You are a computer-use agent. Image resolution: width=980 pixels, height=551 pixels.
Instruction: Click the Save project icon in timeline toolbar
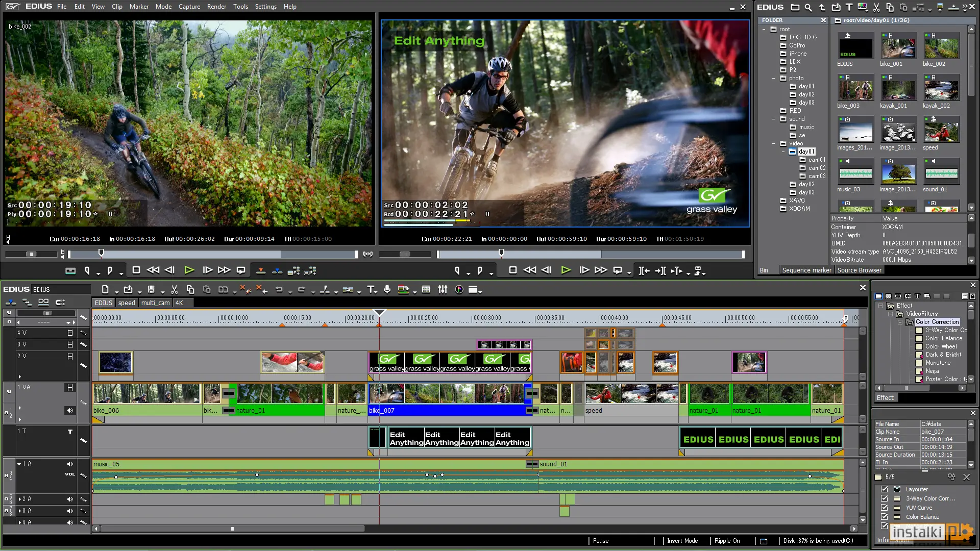[x=151, y=290]
